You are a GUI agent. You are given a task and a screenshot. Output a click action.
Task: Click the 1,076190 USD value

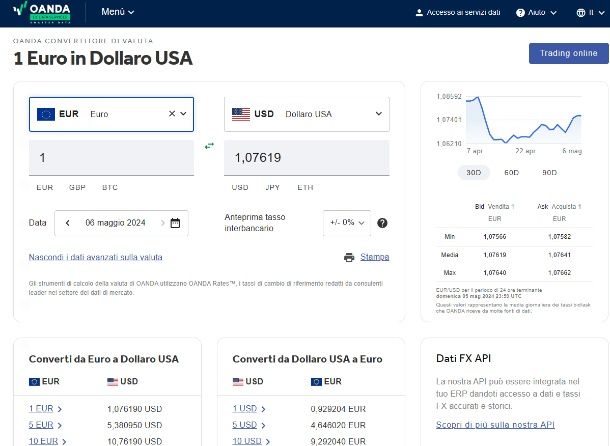(x=135, y=409)
